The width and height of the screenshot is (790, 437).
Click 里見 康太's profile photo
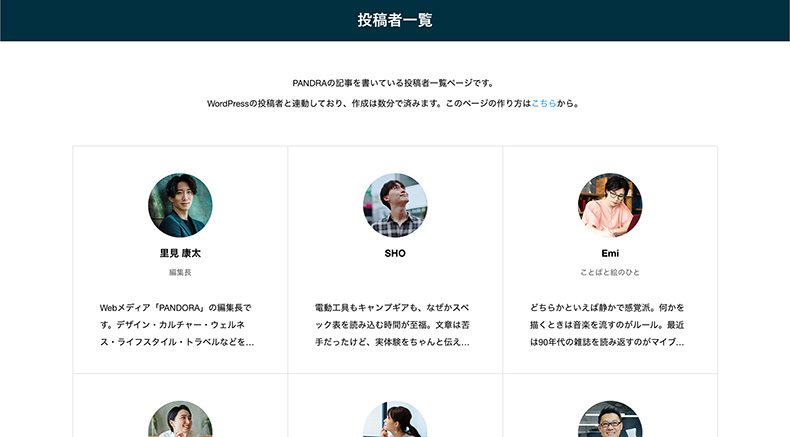[x=180, y=205]
